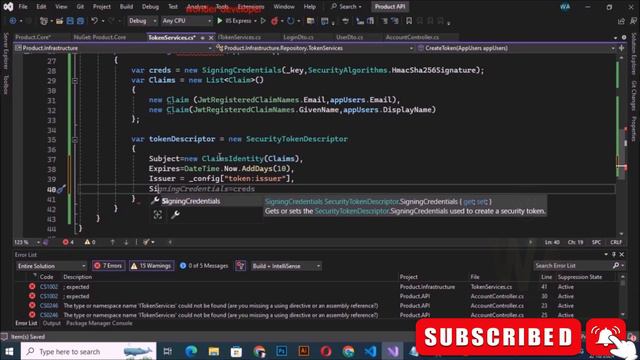The width and height of the screenshot is (640, 360).
Task: Sort errors by the Project column header
Action: tap(409, 277)
